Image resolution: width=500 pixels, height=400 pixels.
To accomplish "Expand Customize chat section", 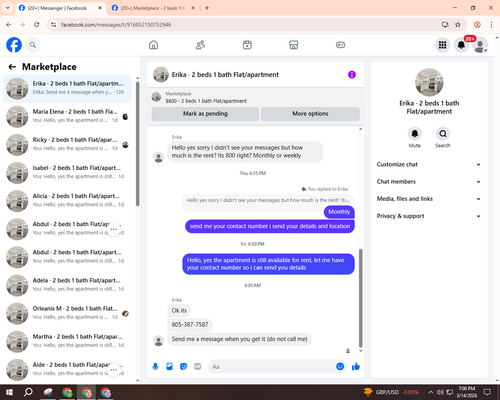I will point(429,164).
